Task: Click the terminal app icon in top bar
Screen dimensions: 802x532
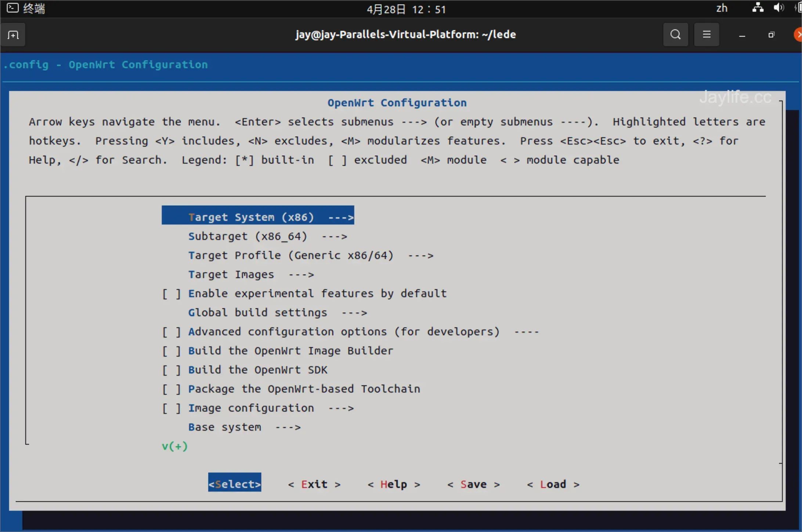Action: pyautogui.click(x=12, y=8)
